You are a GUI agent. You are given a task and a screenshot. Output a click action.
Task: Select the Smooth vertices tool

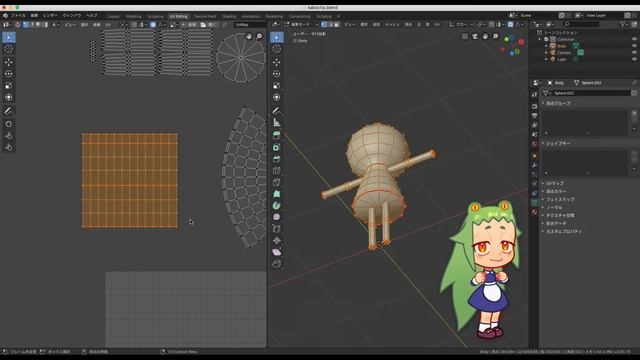[277, 217]
